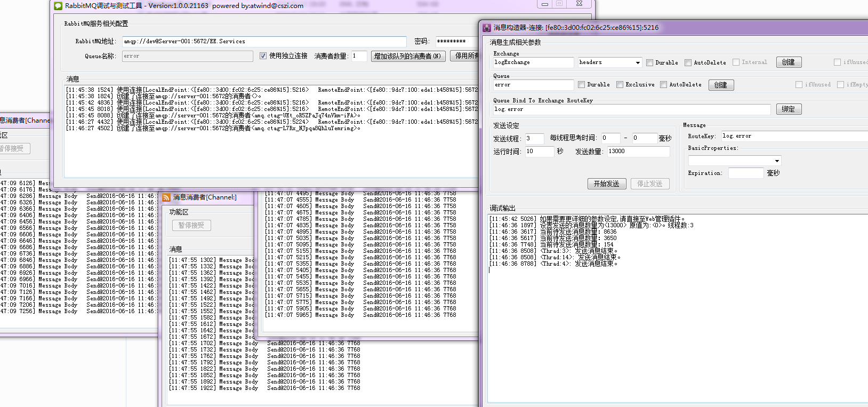Click 创建 button in the Queue row
This screenshot has height=407, width=868.
tap(721, 85)
